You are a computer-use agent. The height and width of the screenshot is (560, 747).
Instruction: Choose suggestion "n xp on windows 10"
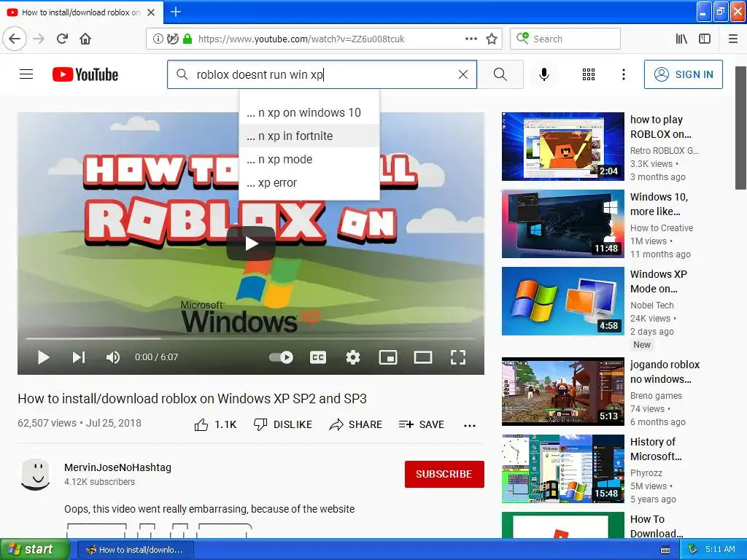point(309,113)
